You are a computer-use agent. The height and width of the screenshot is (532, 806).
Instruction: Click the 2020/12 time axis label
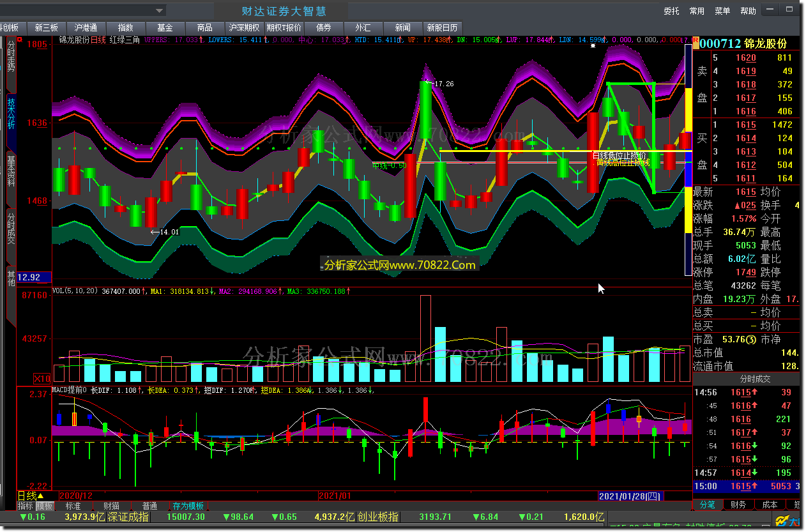tap(76, 496)
